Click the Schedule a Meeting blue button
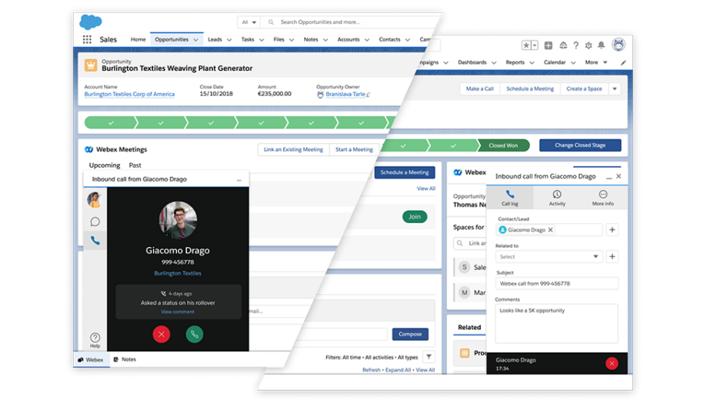Screen dimensions: 704x400 405,172
